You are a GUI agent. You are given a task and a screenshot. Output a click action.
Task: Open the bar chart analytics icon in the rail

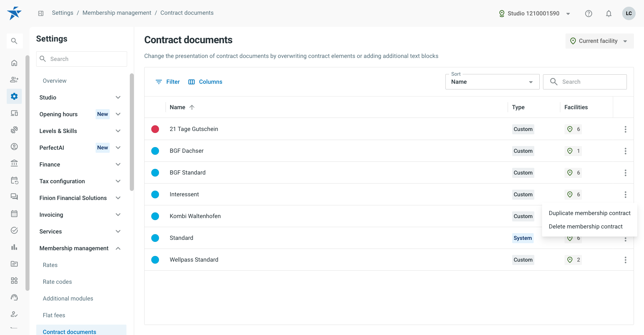[14, 247]
